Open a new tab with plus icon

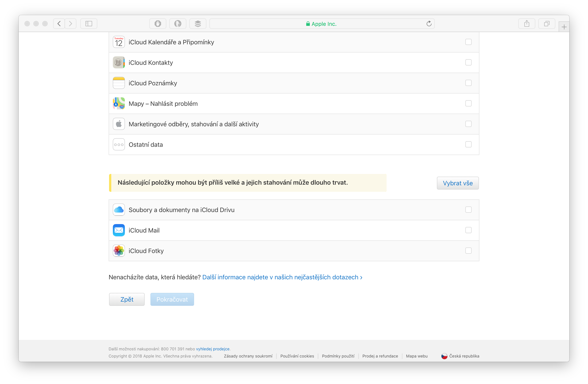coord(564,27)
